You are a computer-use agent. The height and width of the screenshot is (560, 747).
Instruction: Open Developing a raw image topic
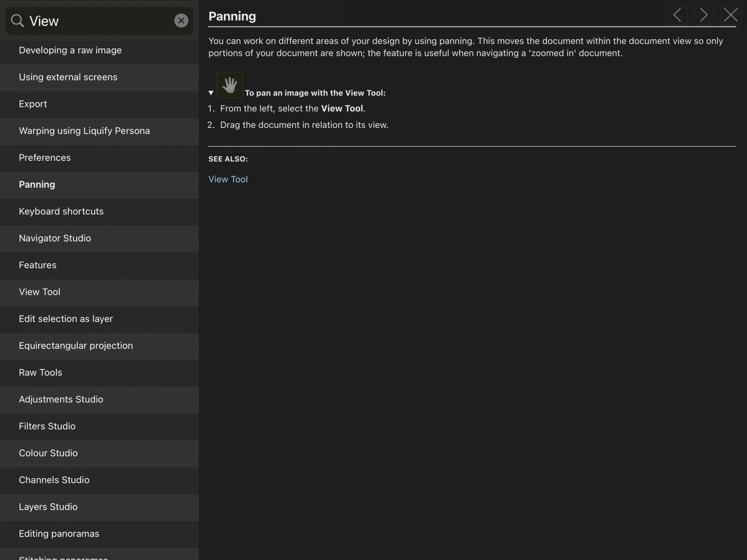pos(70,50)
